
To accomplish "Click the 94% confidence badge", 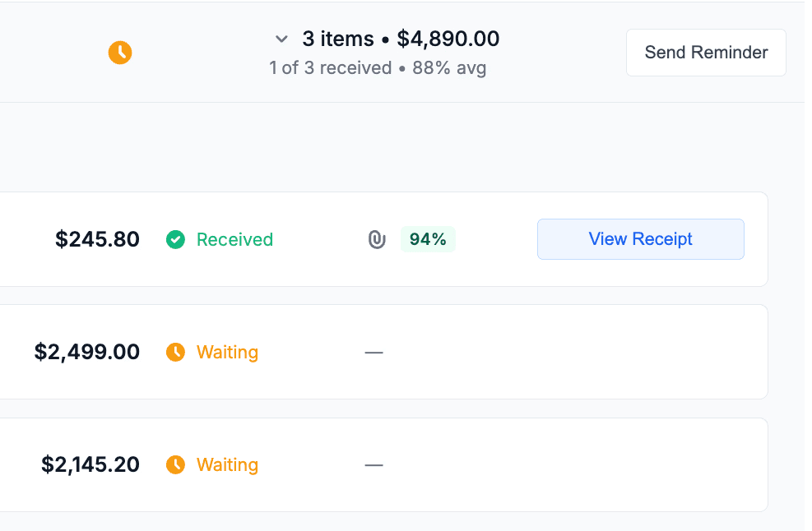I will (428, 239).
